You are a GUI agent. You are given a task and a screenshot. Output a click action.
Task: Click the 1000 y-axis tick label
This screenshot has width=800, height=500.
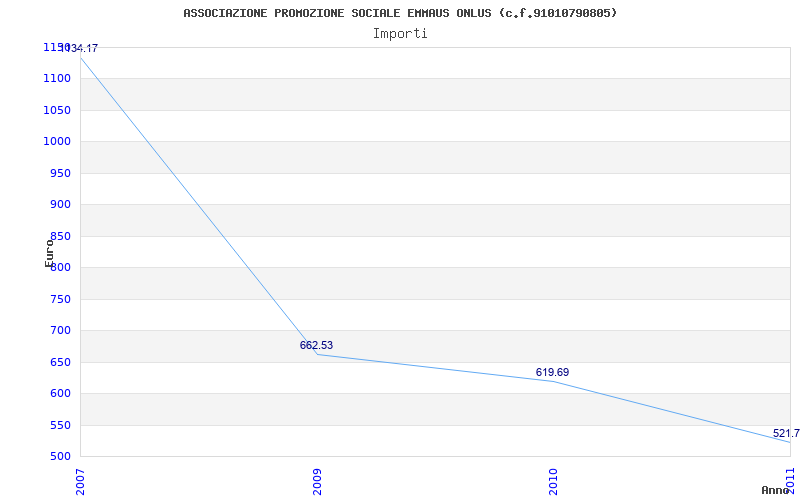[x=57, y=142]
